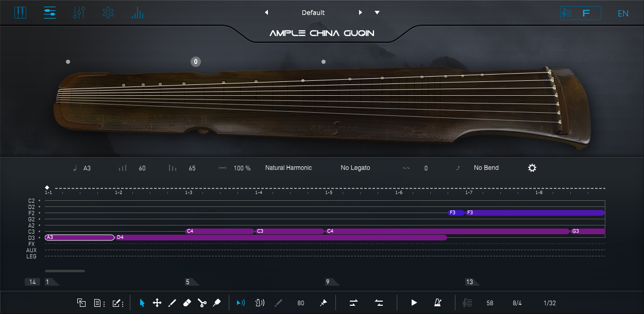Screen dimensions: 644x314
Task: Toggle the dimmed tempo-sync clef icon
Action: click(x=468, y=303)
